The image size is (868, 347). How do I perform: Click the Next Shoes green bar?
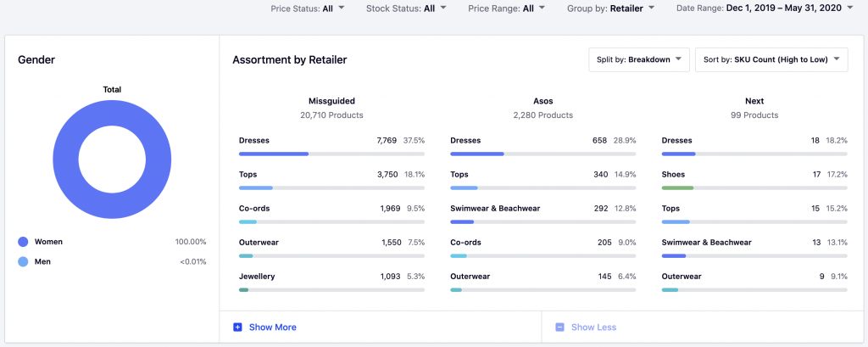[x=677, y=187]
